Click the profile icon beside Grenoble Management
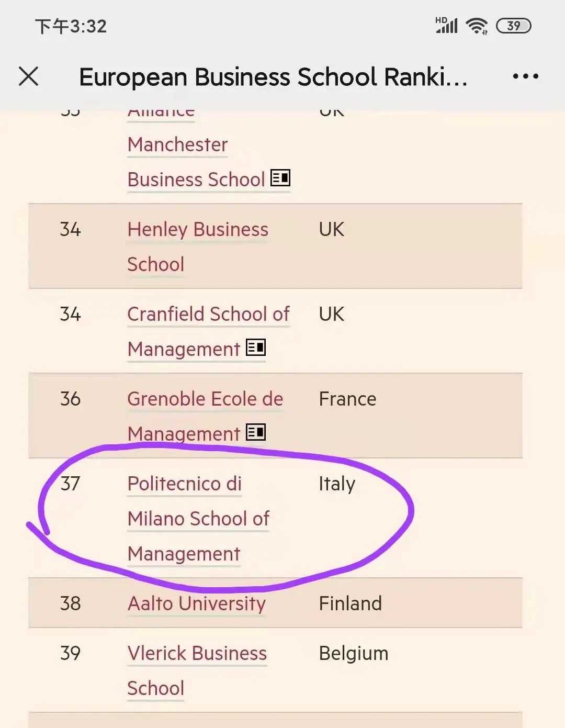The width and height of the screenshot is (565, 728). pyautogui.click(x=256, y=432)
